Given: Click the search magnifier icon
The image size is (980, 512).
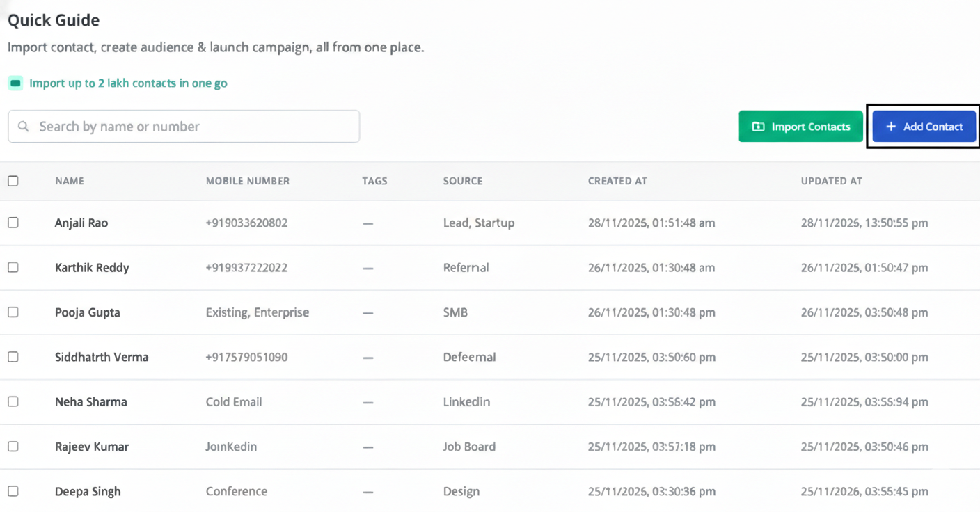Looking at the screenshot, I should pos(24,126).
